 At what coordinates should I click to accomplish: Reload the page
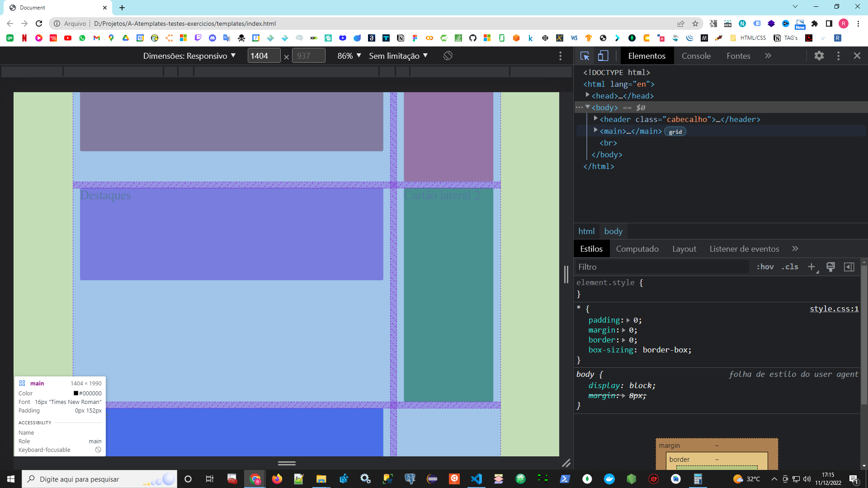[x=39, y=23]
